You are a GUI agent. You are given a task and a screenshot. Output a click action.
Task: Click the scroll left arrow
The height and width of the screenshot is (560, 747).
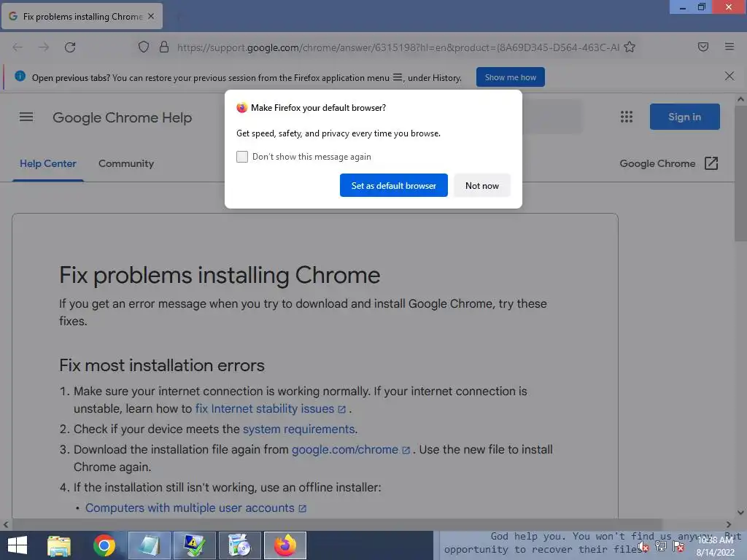[x=5, y=524]
